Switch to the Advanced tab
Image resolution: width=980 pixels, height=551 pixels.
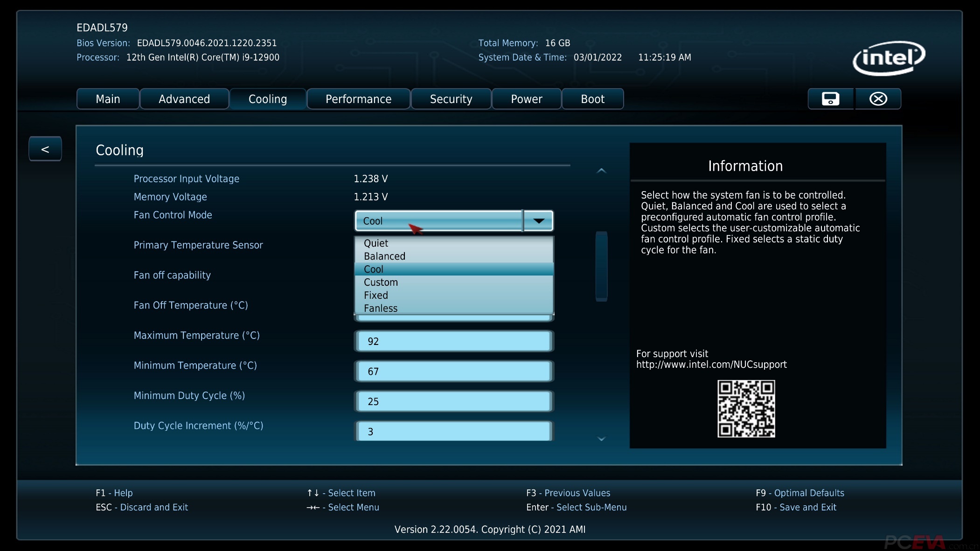tap(184, 99)
